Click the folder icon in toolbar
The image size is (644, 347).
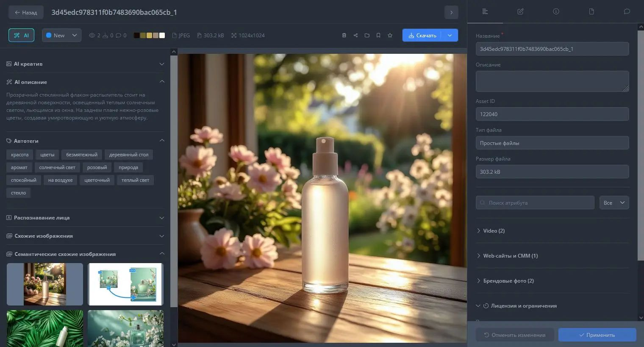click(x=367, y=36)
